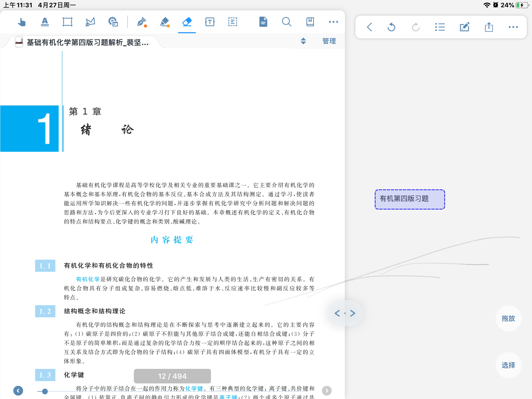Select the pen tool with orange dot
Screen dimensions: 532x399
142,22
